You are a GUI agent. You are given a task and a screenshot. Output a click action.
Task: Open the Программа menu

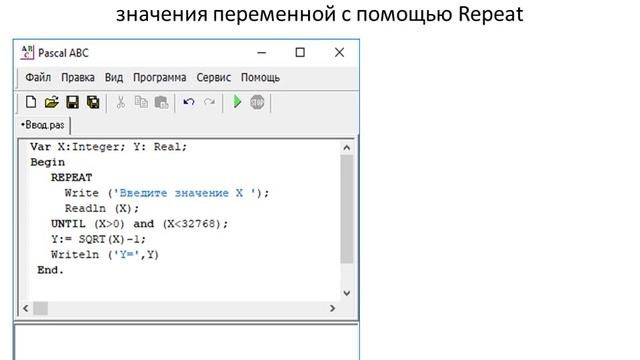160,78
